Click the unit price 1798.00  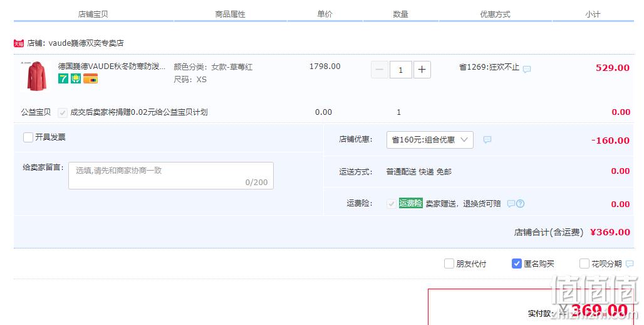coord(325,67)
